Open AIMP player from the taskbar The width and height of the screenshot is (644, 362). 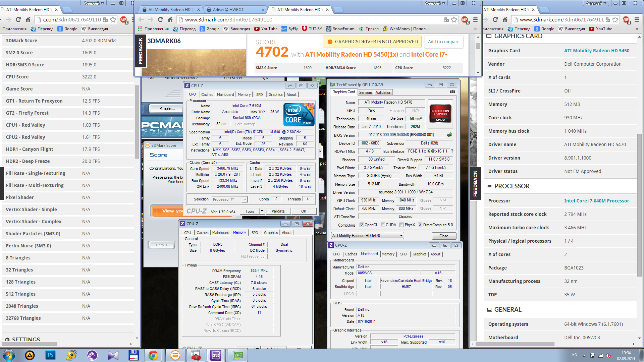(x=30, y=355)
